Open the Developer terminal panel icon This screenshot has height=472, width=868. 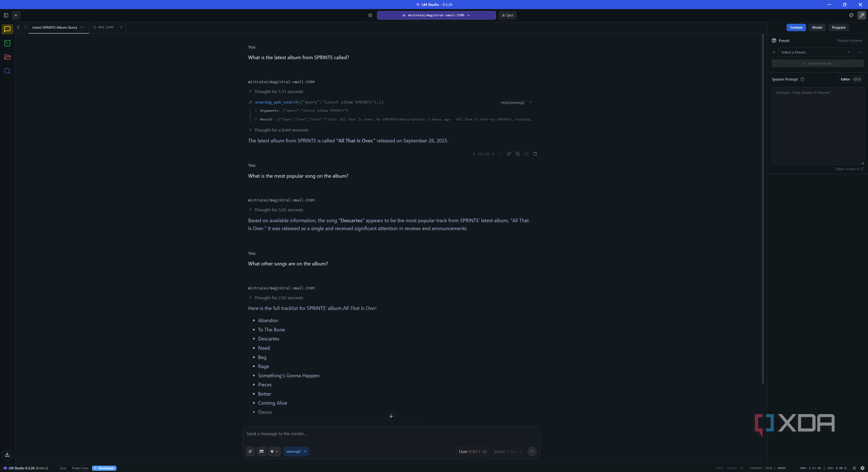coord(7,43)
